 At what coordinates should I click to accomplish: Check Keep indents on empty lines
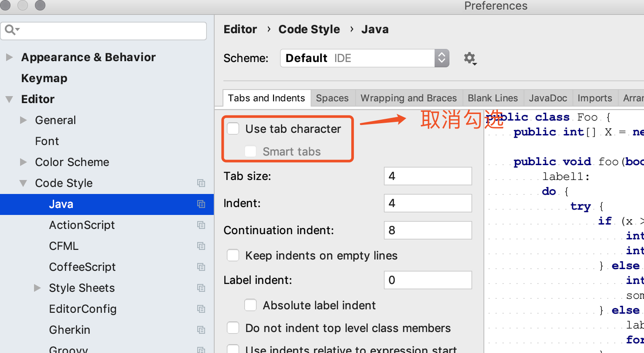point(233,256)
